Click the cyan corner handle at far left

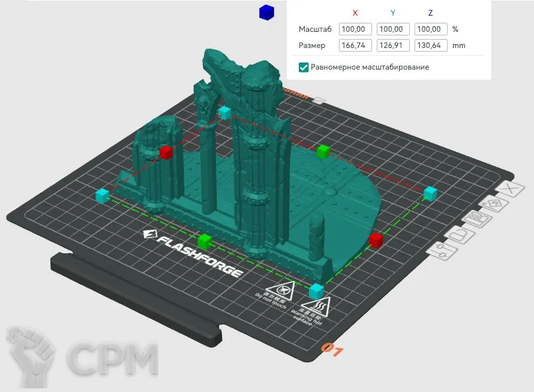(103, 195)
